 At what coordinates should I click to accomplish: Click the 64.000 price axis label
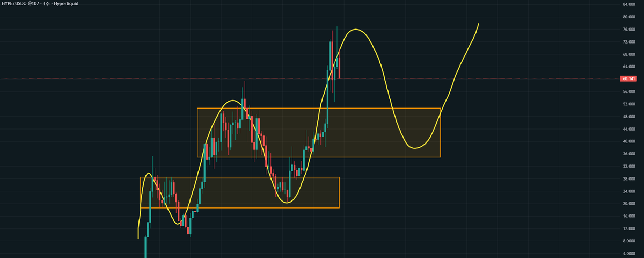coord(629,67)
